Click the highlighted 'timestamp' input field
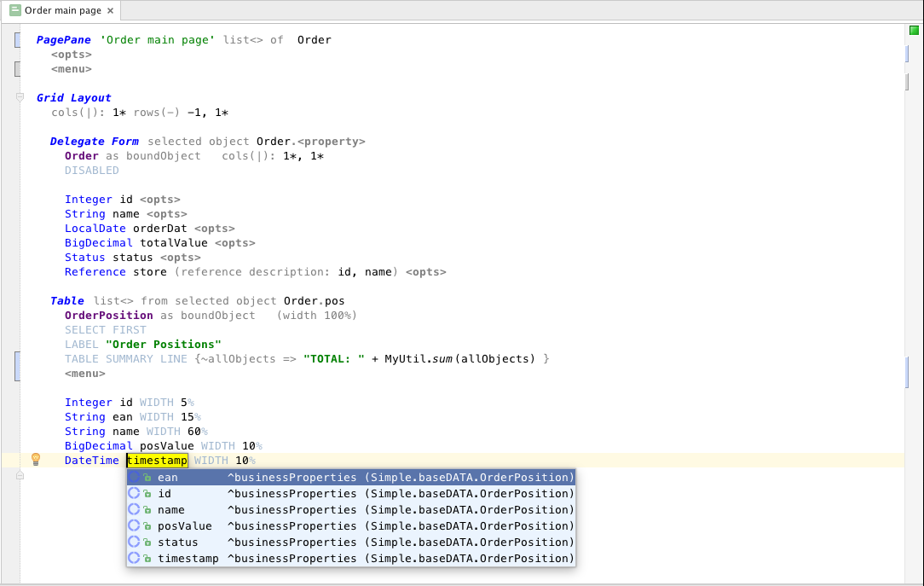This screenshot has height=586, width=924. 158,461
